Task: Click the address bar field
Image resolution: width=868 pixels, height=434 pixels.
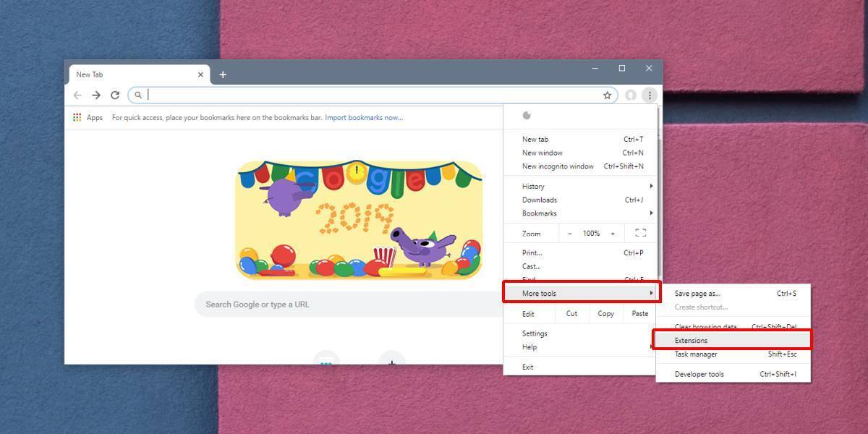Action: click(x=373, y=95)
